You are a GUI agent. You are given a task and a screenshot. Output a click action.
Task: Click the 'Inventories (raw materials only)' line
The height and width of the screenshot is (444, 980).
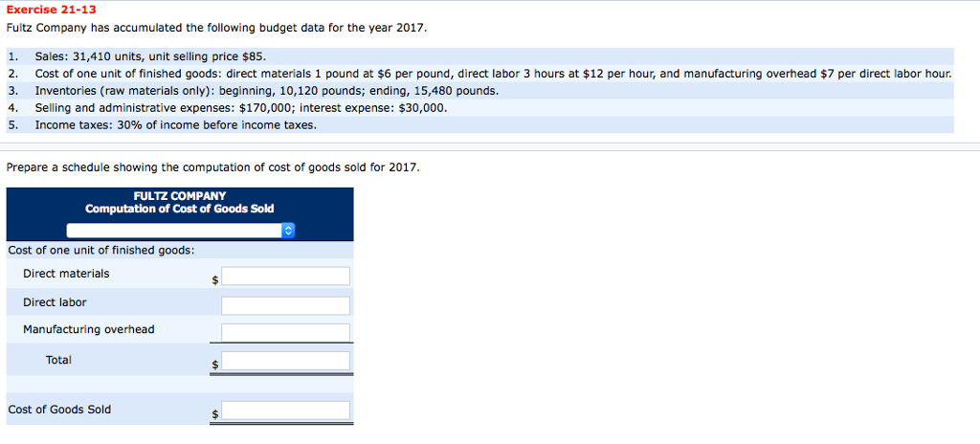pos(267,91)
